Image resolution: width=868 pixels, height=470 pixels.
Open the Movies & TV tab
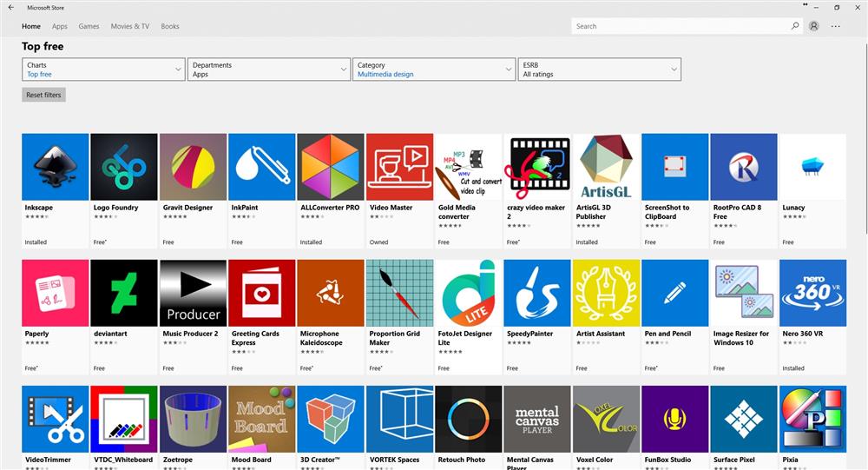click(x=129, y=26)
